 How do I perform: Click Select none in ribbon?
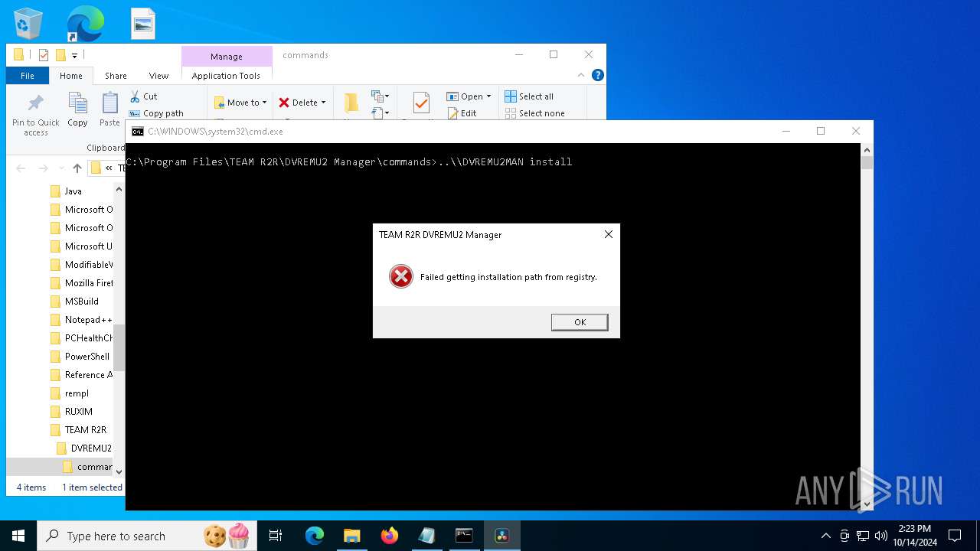[x=534, y=113]
